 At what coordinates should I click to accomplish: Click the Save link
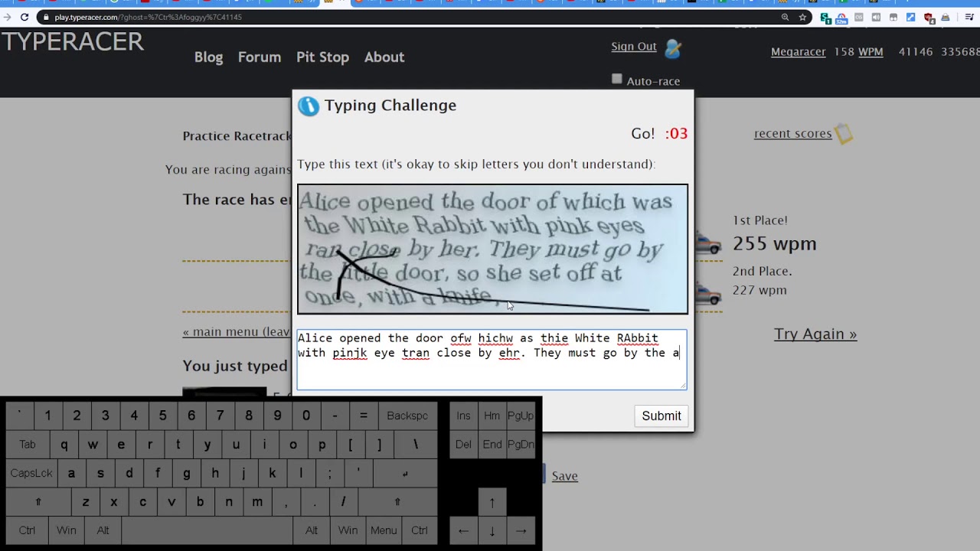click(564, 476)
